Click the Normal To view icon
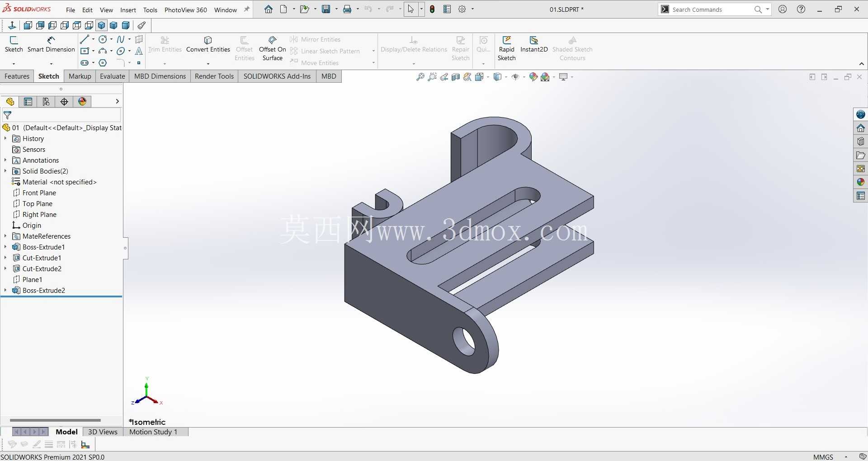 (x=12, y=25)
